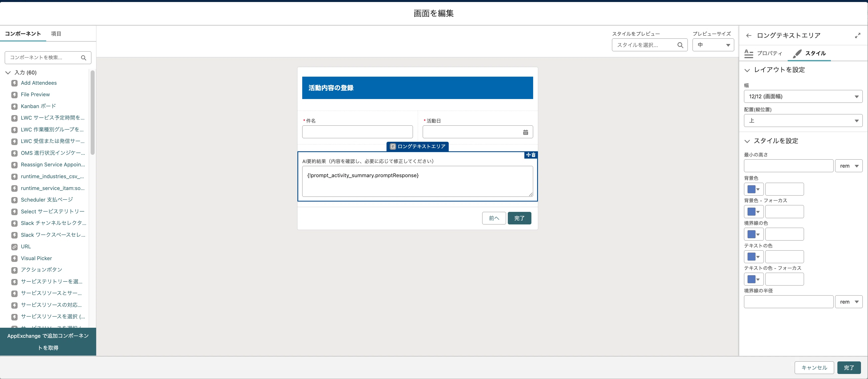Viewport: 868px width, 379px height.
Task: Collapse the 入力 (60) component group
Action: click(x=8, y=73)
